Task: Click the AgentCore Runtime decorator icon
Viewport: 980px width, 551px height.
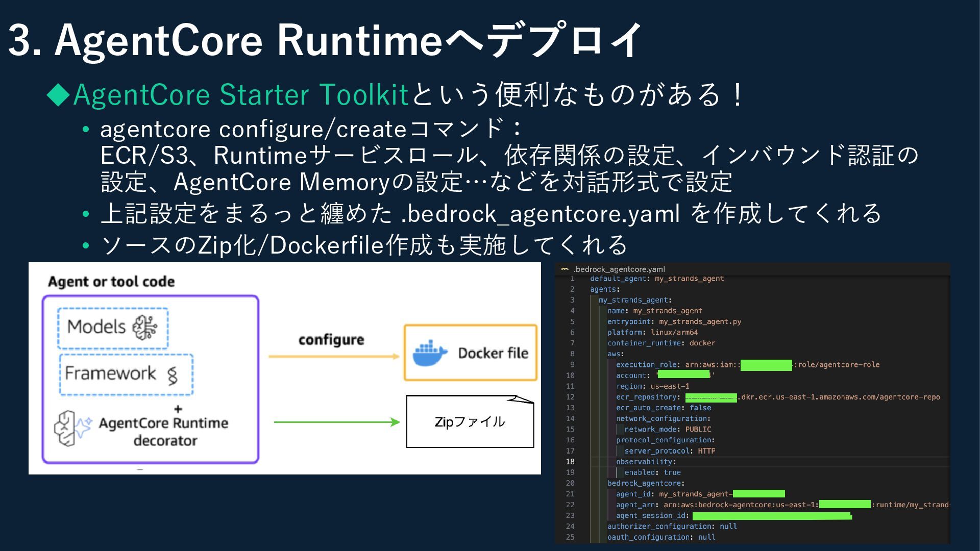Action: pyautogui.click(x=72, y=428)
